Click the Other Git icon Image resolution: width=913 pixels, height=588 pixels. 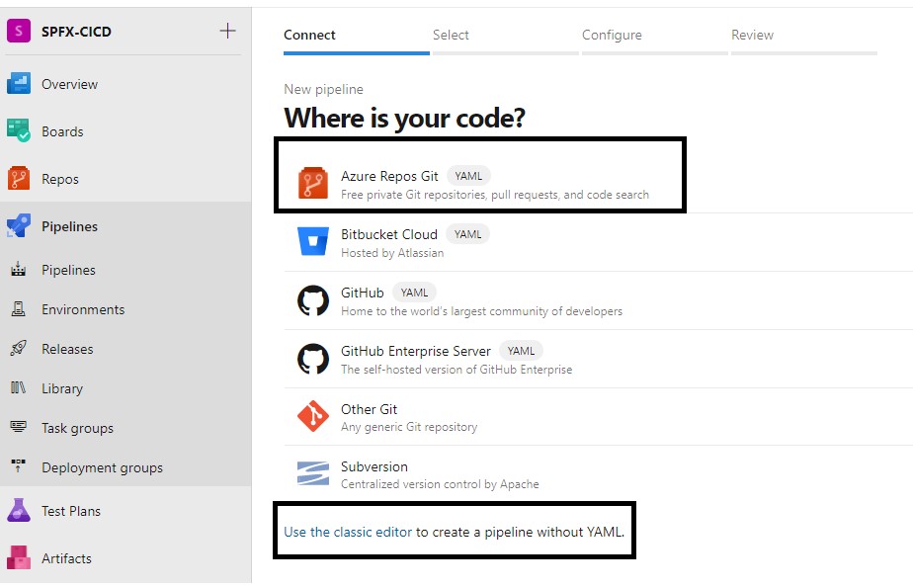pos(312,417)
